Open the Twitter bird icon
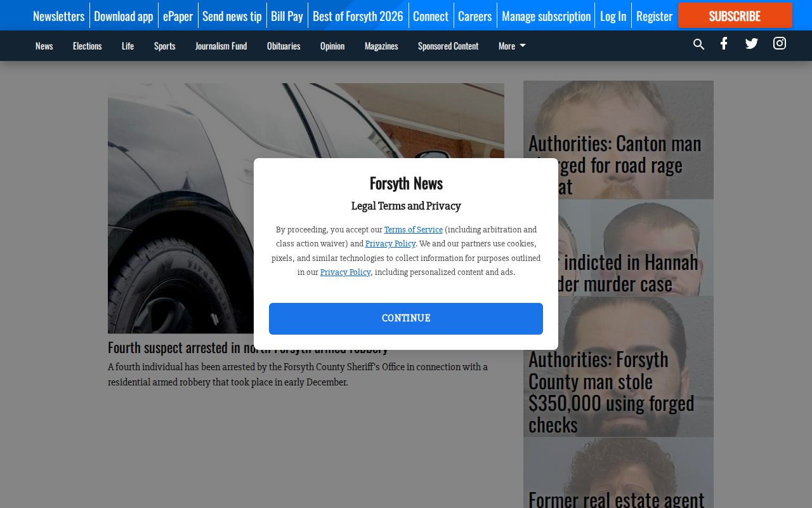This screenshot has height=508, width=812. [x=752, y=44]
